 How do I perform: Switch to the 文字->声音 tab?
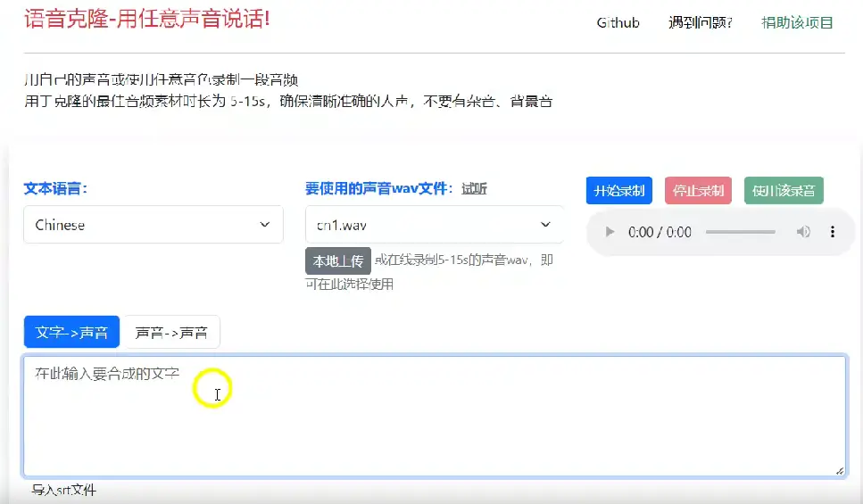coord(71,333)
